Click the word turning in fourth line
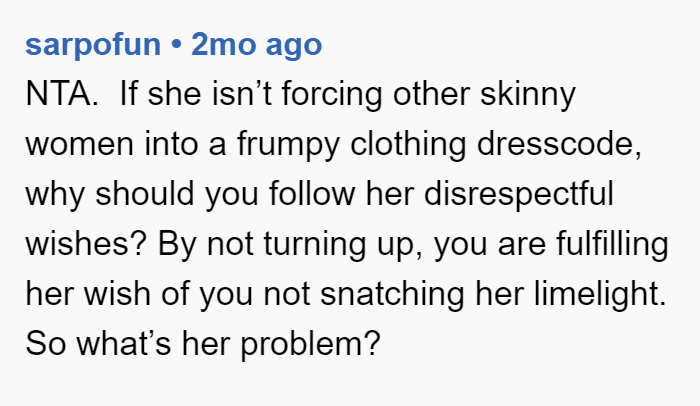Image resolution: width=700 pixels, height=406 pixels. 315,245
